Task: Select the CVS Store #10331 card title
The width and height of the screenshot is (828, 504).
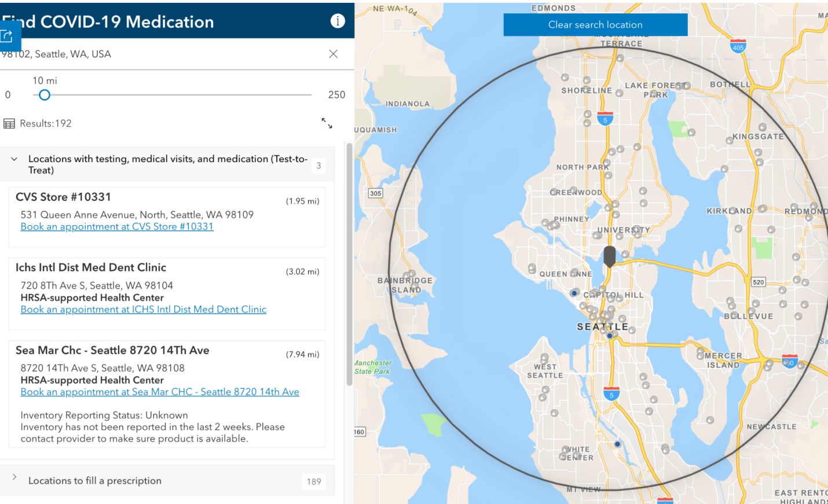Action: tap(63, 197)
